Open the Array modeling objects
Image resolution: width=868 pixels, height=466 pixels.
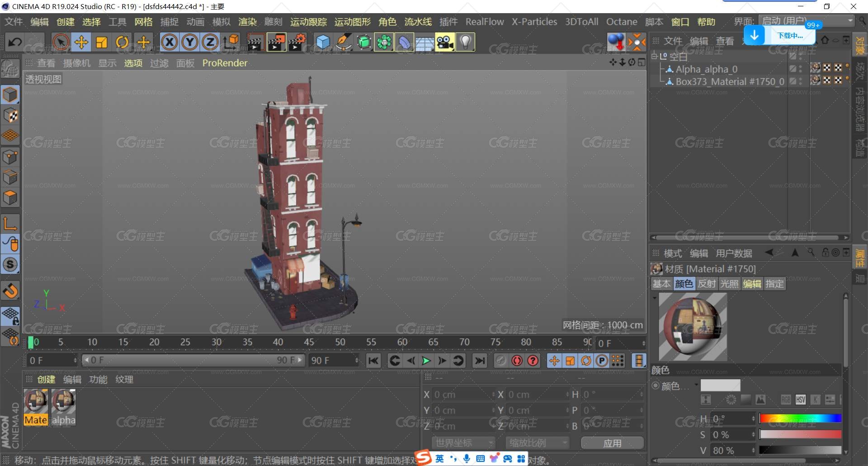[384, 42]
